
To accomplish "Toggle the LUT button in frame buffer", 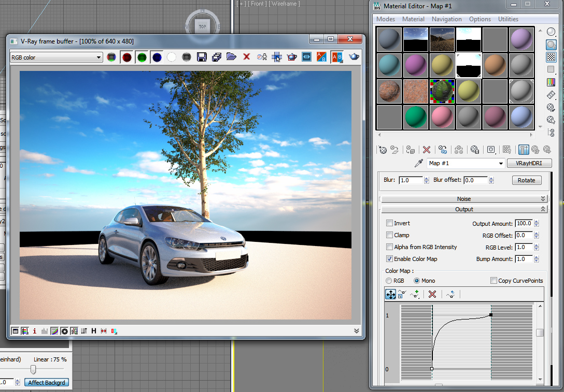I will click(83, 331).
